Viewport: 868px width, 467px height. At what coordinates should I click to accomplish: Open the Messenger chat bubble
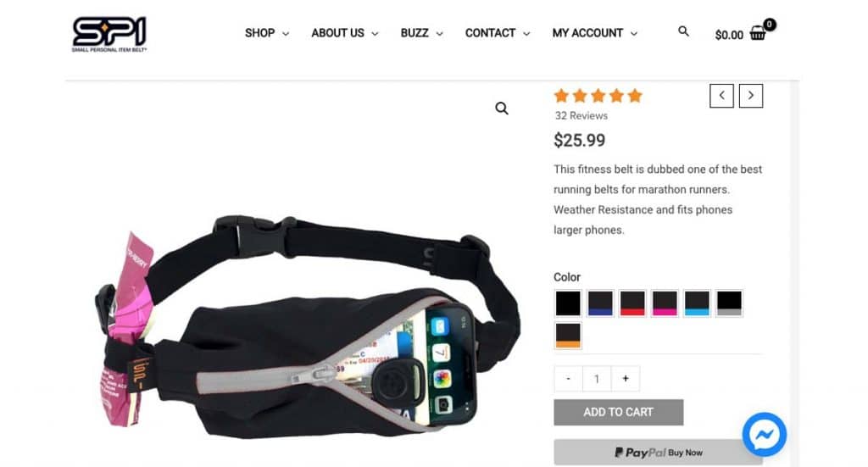pyautogui.click(x=765, y=434)
